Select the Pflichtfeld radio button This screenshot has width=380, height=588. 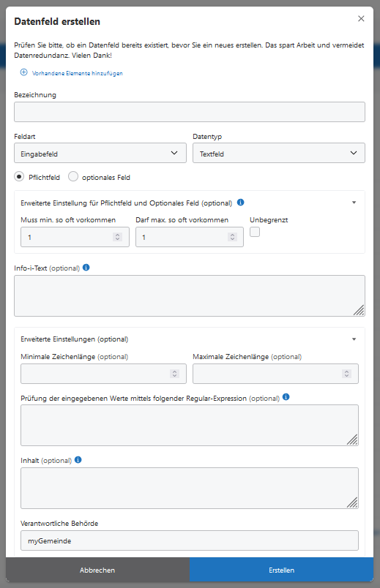click(19, 176)
